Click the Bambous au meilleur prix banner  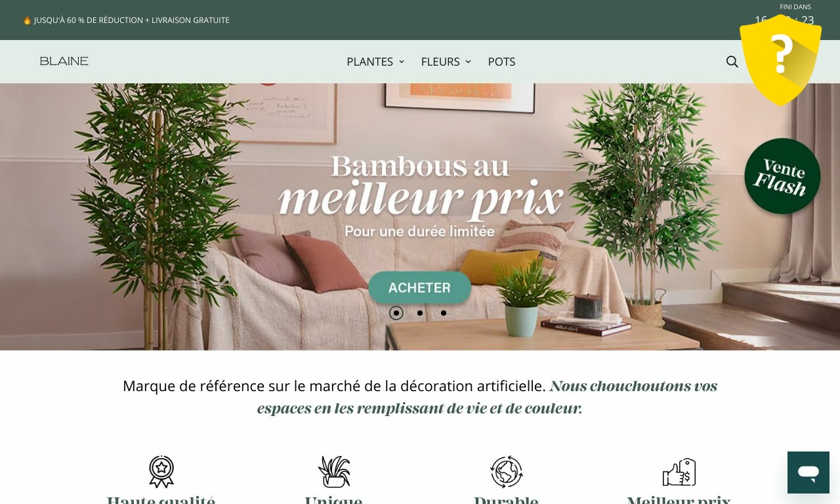tap(420, 217)
